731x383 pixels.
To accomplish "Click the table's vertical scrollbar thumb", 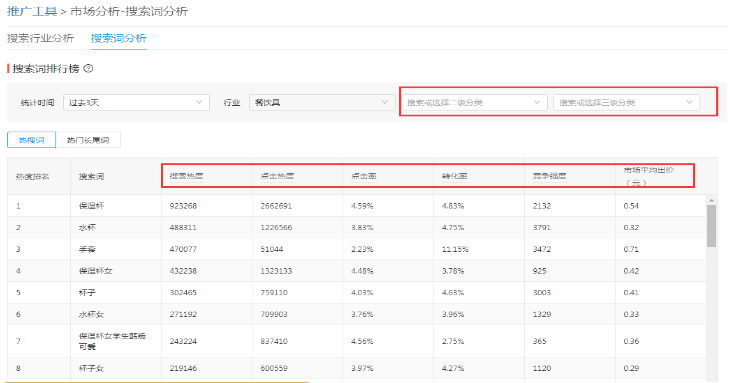I will pos(711,226).
